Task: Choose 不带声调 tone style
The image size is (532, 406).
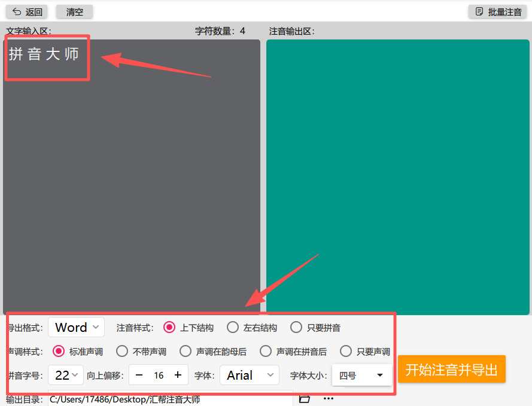Action: [x=122, y=352]
